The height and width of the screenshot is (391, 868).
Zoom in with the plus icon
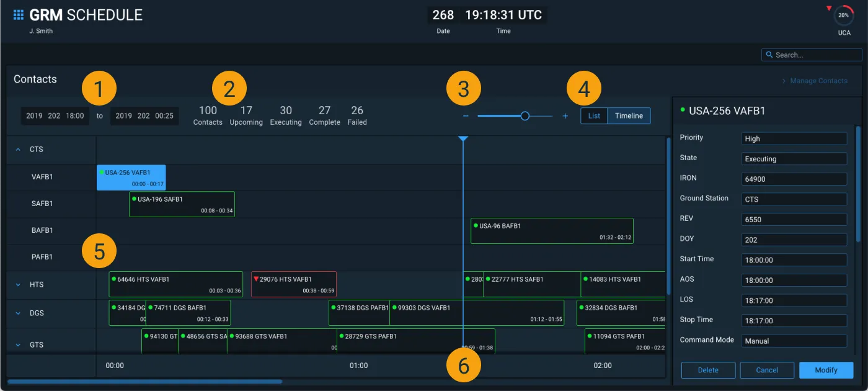[x=565, y=115]
